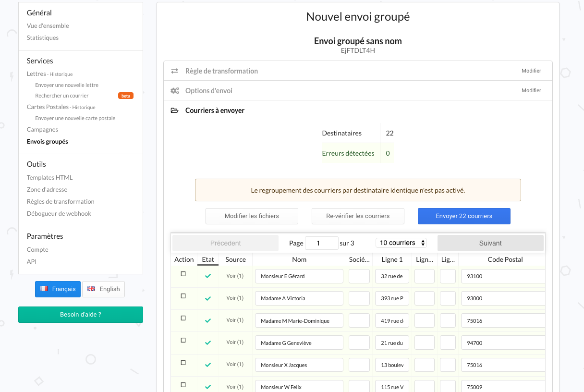Switch language to Français
Image resolution: width=584 pixels, height=392 pixels.
point(58,289)
